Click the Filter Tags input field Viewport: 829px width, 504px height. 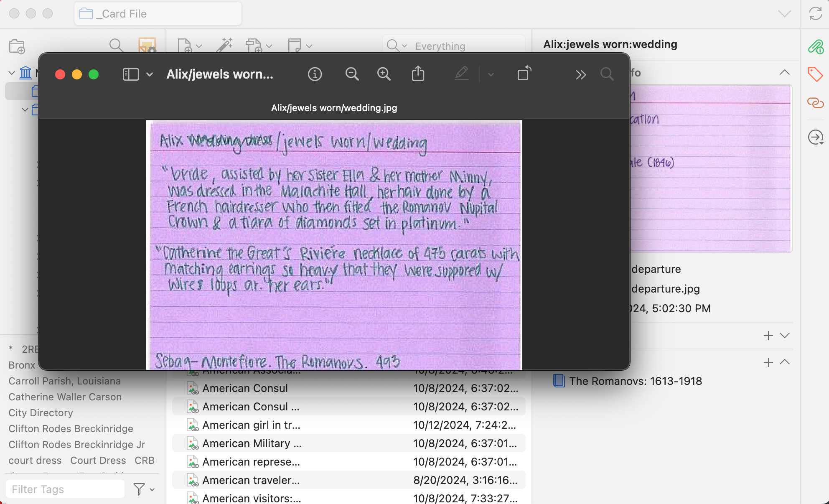(65, 489)
